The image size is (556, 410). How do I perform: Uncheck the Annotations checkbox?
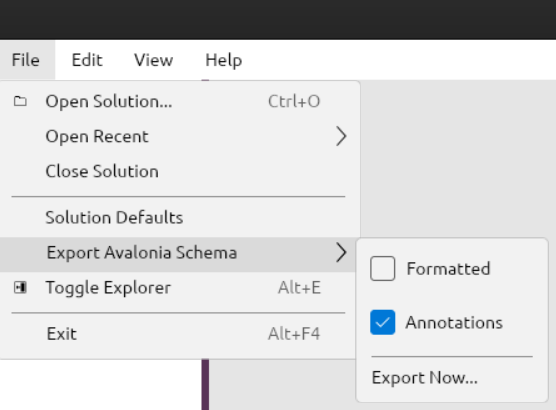click(382, 322)
